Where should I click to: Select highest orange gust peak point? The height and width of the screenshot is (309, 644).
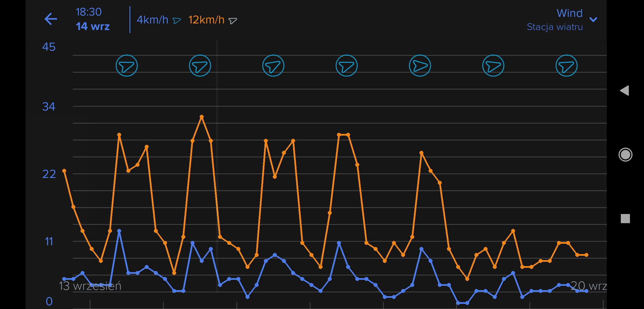click(x=202, y=117)
